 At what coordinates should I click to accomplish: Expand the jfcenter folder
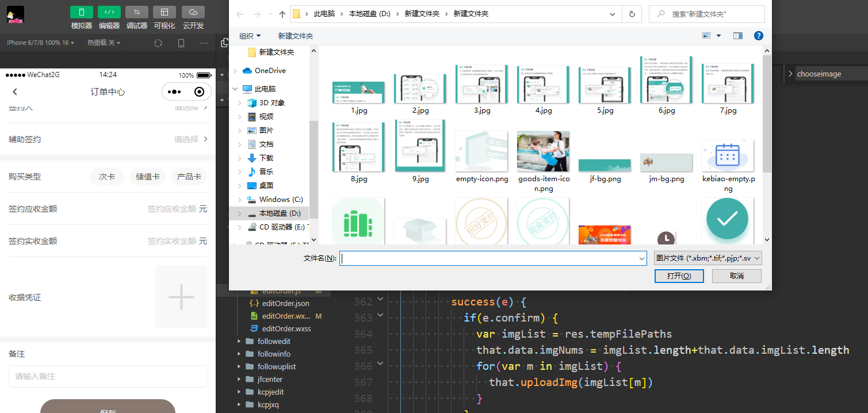point(239,379)
